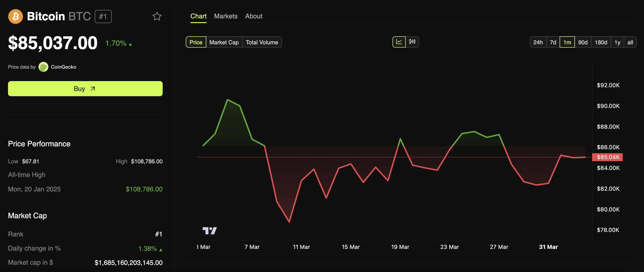Viewport: 644px width, 272px height.
Task: Switch to line chart view icon
Action: [399, 42]
